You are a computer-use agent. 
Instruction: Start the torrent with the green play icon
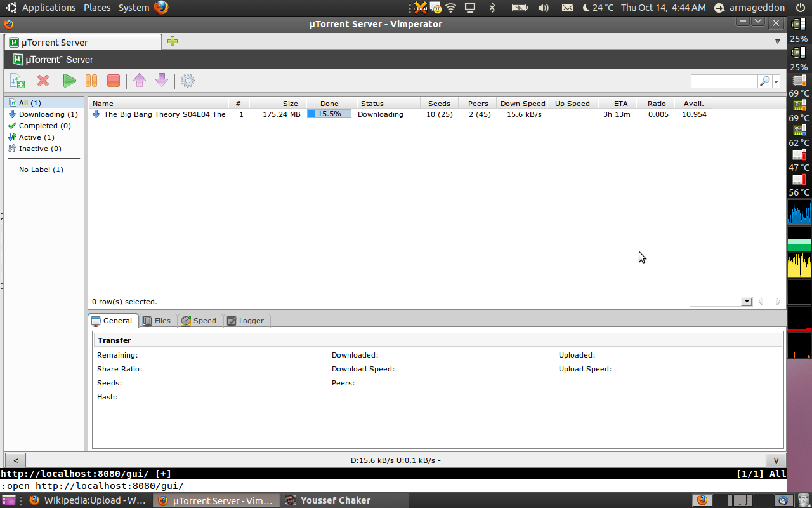pyautogui.click(x=70, y=81)
